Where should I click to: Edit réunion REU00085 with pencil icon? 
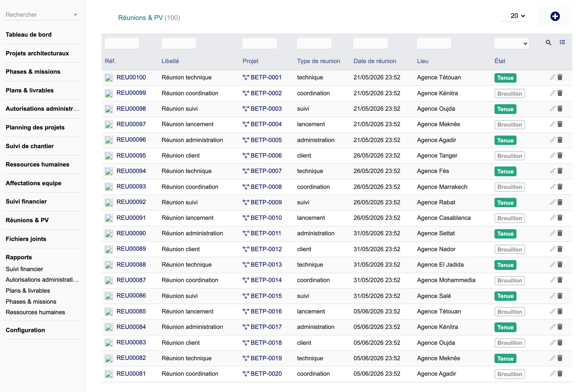click(552, 311)
